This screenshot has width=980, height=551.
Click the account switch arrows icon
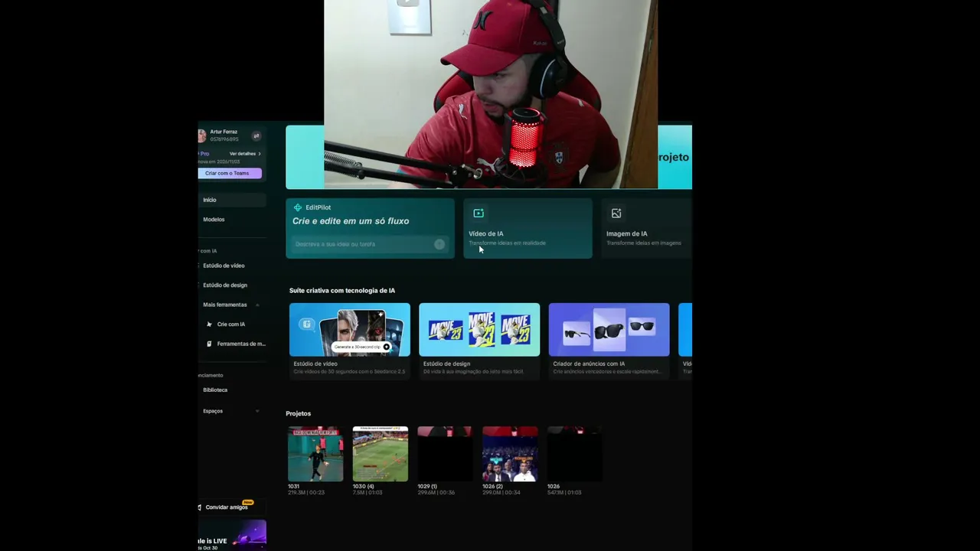(256, 136)
